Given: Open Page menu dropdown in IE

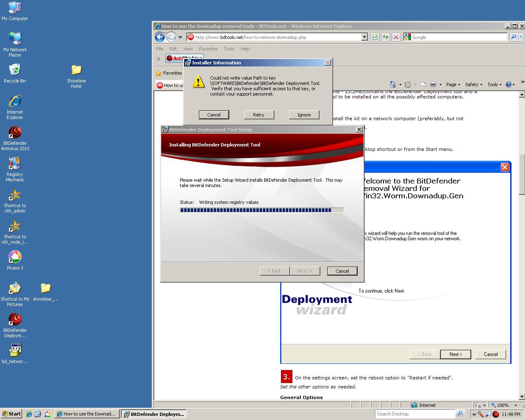Looking at the screenshot, I should point(453,84).
